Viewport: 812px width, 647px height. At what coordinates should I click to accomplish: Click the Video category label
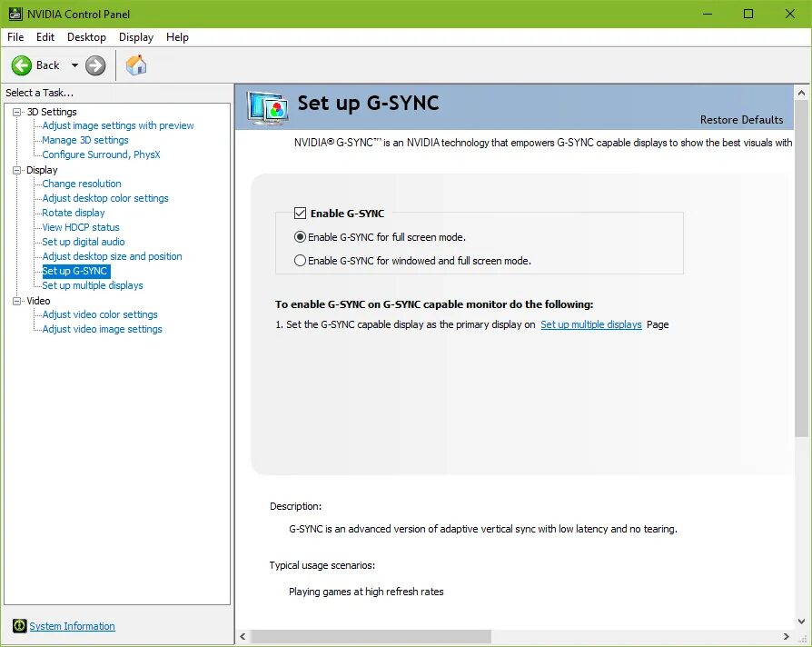pos(38,301)
